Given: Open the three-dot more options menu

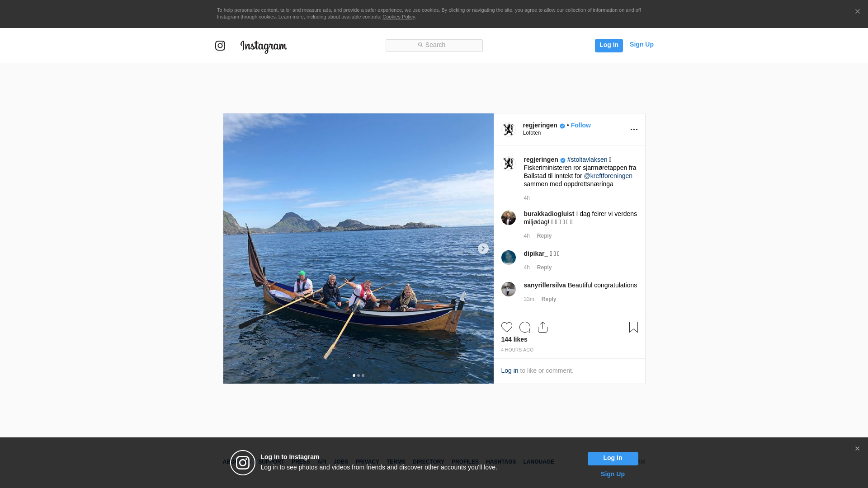Looking at the screenshot, I should coord(634,130).
